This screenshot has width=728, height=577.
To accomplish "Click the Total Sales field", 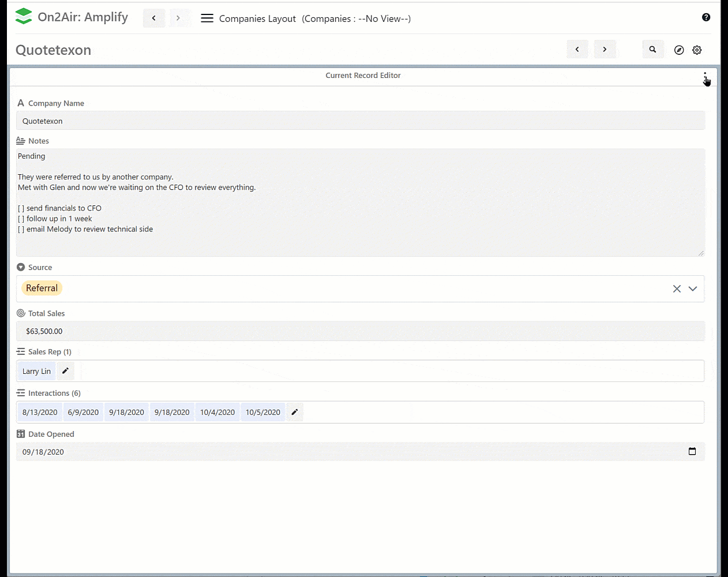I will click(360, 331).
